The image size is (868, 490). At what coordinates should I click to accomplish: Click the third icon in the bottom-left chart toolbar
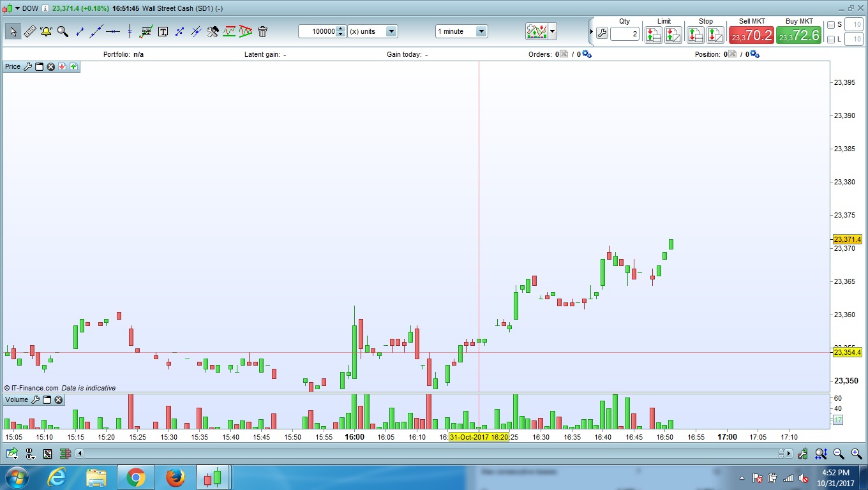(x=48, y=454)
